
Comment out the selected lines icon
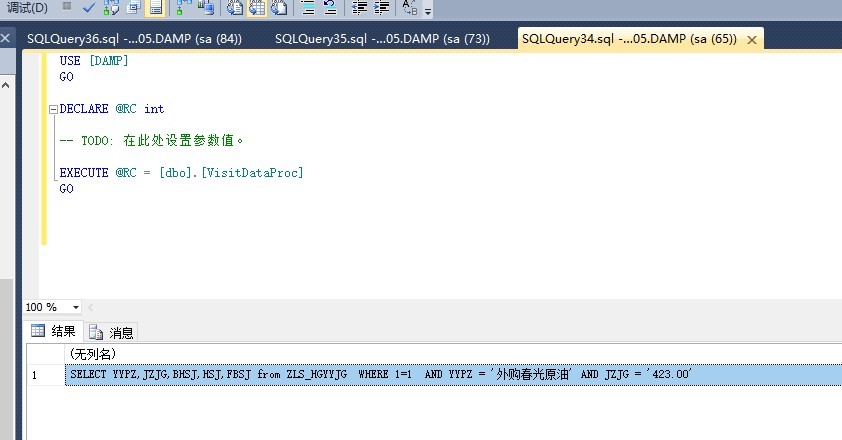[308, 8]
